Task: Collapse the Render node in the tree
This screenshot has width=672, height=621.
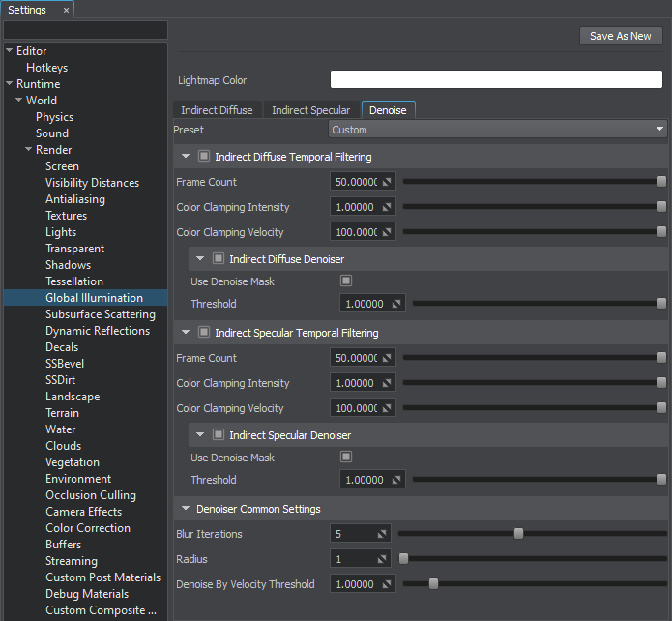Action: [29, 150]
